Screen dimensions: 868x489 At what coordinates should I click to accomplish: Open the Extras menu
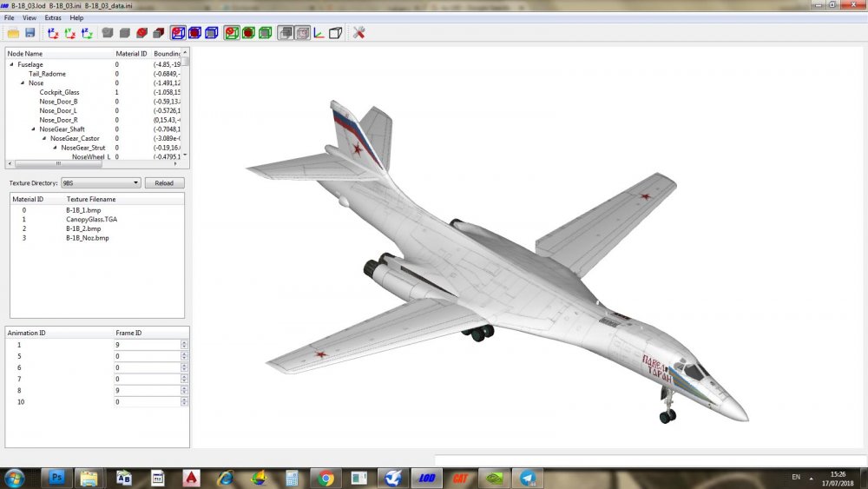coord(53,17)
